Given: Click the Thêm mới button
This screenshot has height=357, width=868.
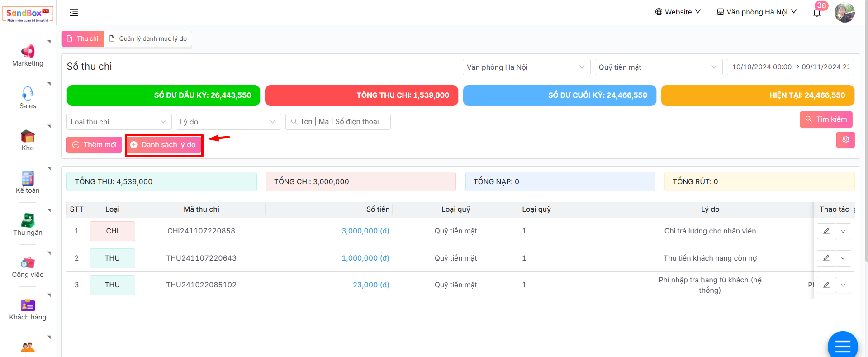Looking at the screenshot, I should point(95,145).
